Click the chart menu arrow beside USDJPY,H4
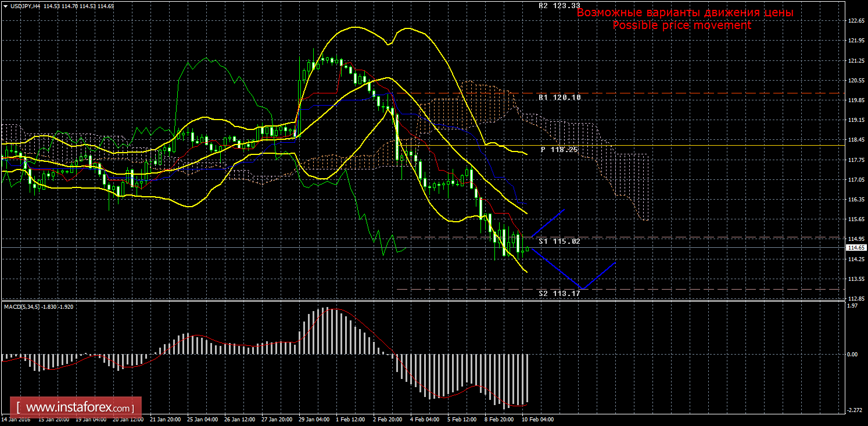Viewport: 868px width, 426px height. tap(5, 6)
